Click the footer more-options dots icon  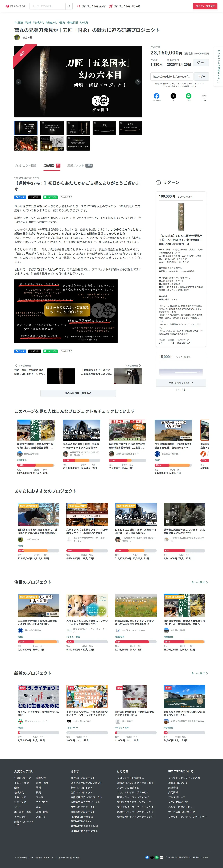pos(162,857)
